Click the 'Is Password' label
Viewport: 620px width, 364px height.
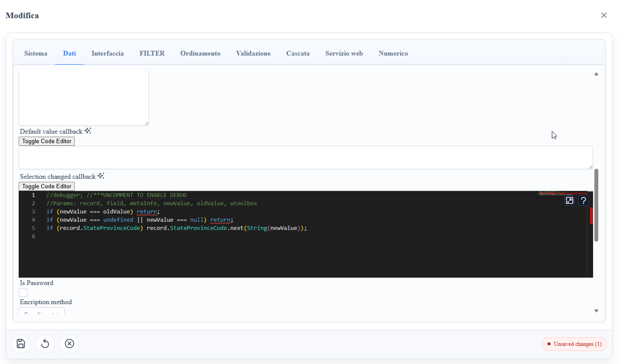(x=36, y=283)
